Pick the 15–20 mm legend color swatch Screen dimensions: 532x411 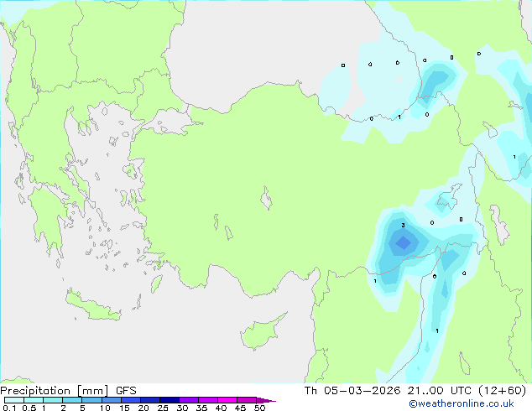130,400
